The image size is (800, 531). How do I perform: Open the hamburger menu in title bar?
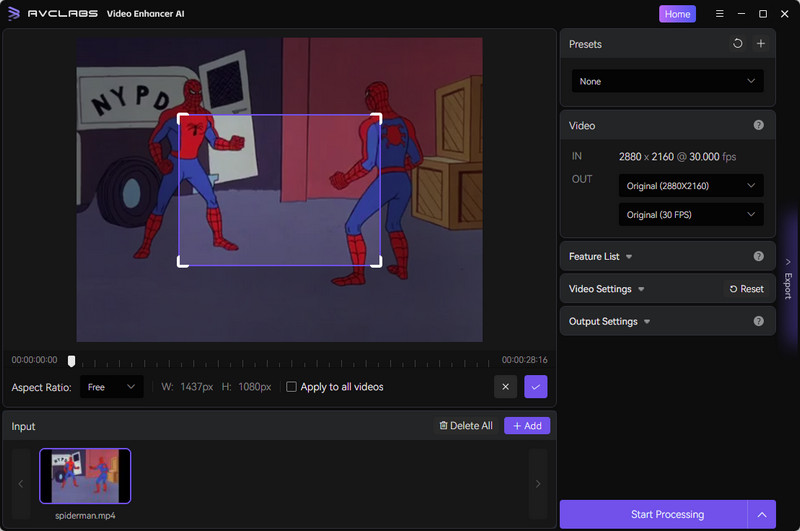720,14
